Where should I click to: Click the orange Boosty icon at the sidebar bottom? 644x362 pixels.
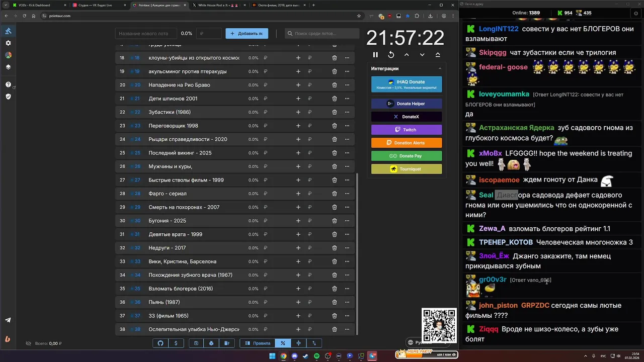tap(8, 339)
